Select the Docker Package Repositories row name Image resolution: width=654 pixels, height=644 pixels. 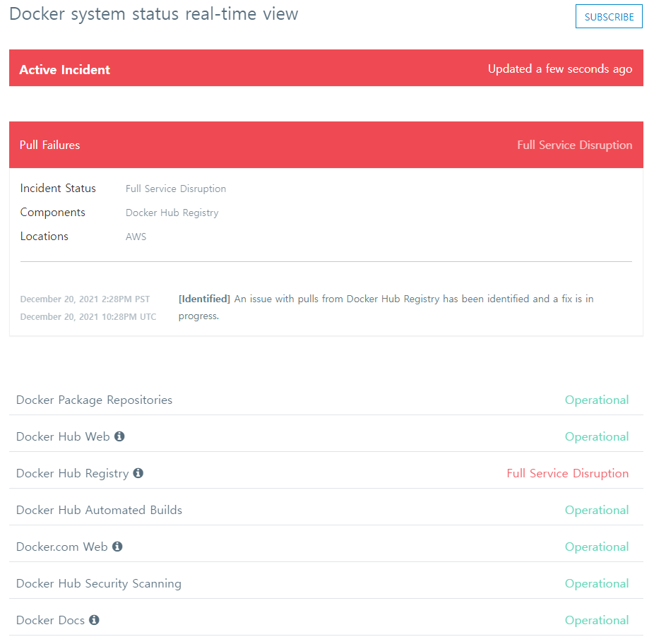pos(94,400)
